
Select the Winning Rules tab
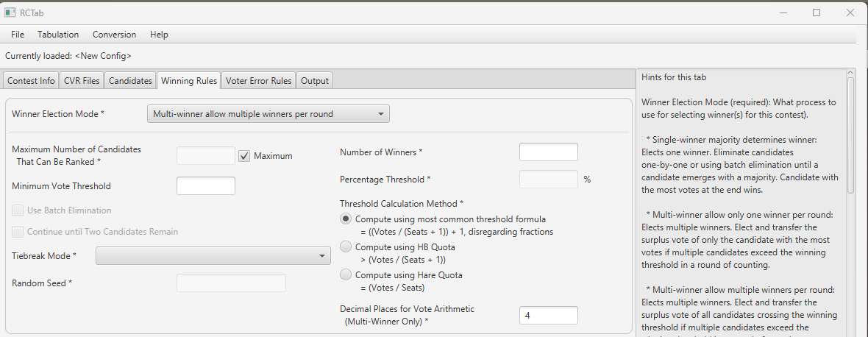tap(189, 81)
